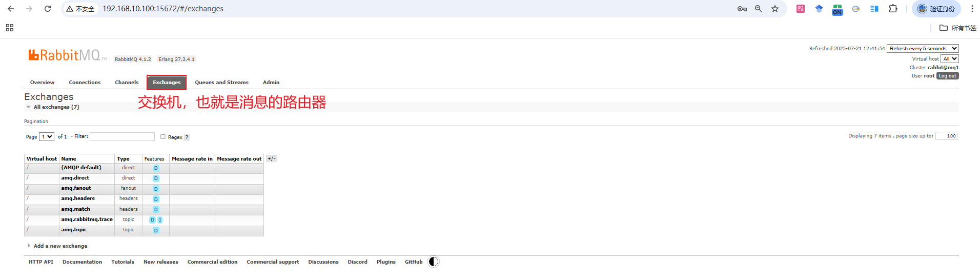The height and width of the screenshot is (280, 980).
Task: Click the Regex help question-mark
Action: tap(187, 137)
